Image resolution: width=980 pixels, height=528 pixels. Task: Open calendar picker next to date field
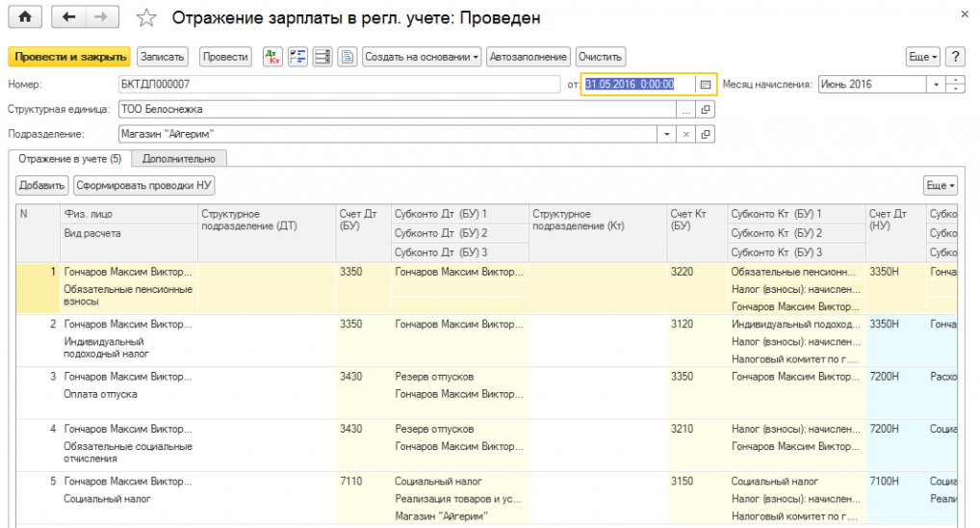(x=706, y=85)
